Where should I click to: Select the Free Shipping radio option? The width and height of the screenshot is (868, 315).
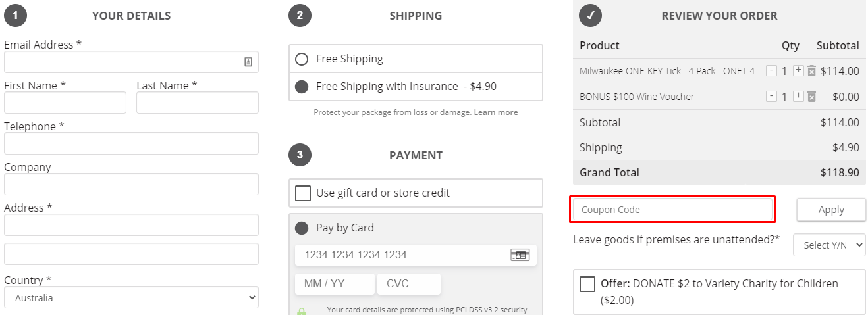302,59
